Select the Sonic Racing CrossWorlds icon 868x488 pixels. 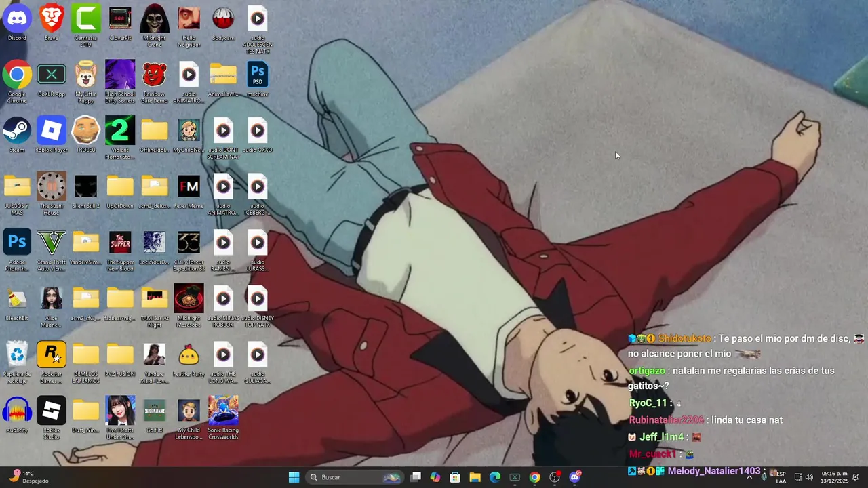click(x=223, y=418)
